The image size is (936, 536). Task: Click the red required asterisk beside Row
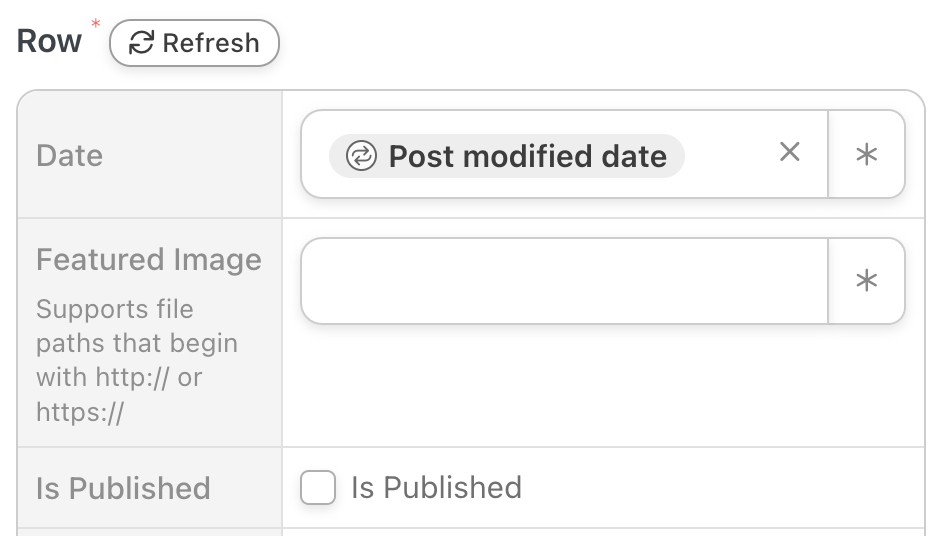pyautogui.click(x=96, y=24)
